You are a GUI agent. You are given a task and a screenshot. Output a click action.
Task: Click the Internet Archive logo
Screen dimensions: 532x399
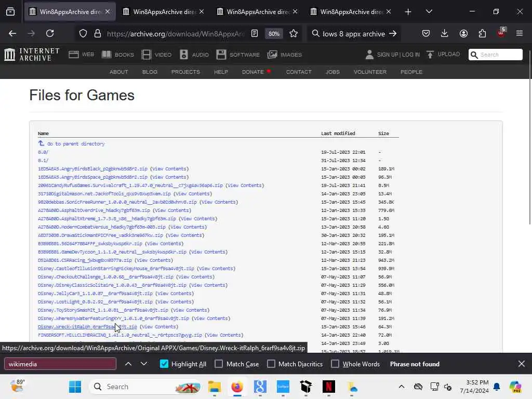32,54
